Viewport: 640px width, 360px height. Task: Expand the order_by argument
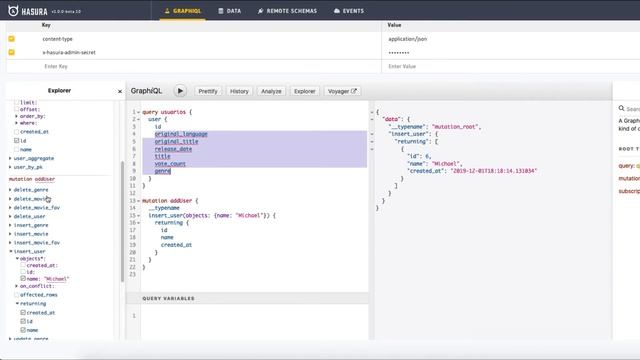pyautogui.click(x=16, y=116)
